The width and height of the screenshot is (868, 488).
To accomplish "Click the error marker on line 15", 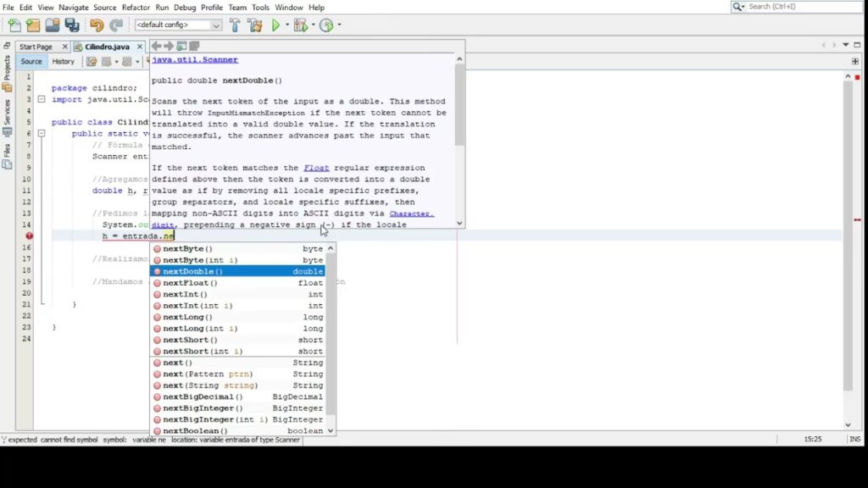I will 29,236.
